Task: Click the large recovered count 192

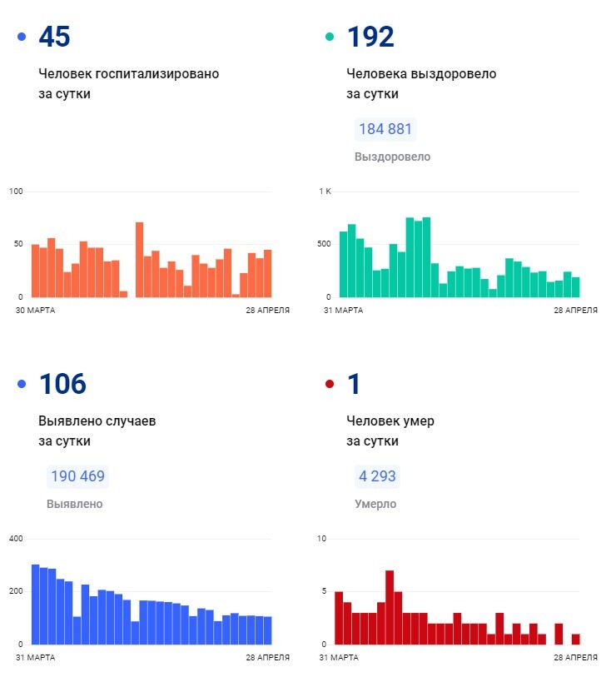Action: click(x=370, y=37)
